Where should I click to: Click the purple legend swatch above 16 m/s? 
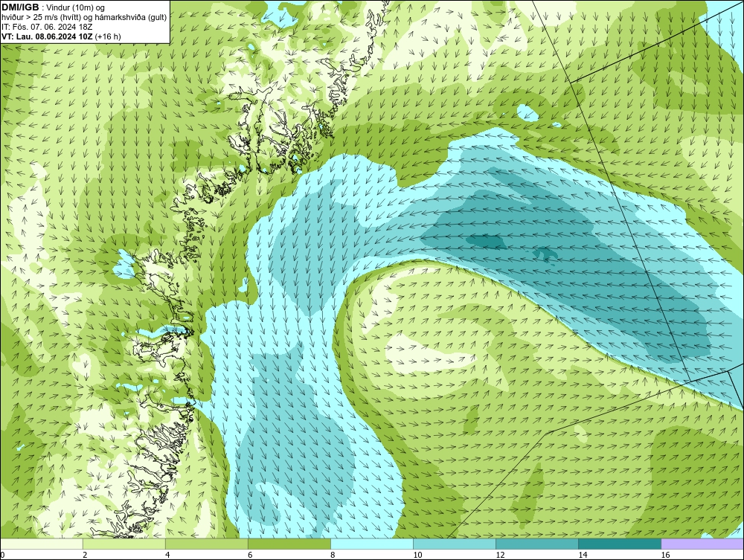(x=702, y=544)
